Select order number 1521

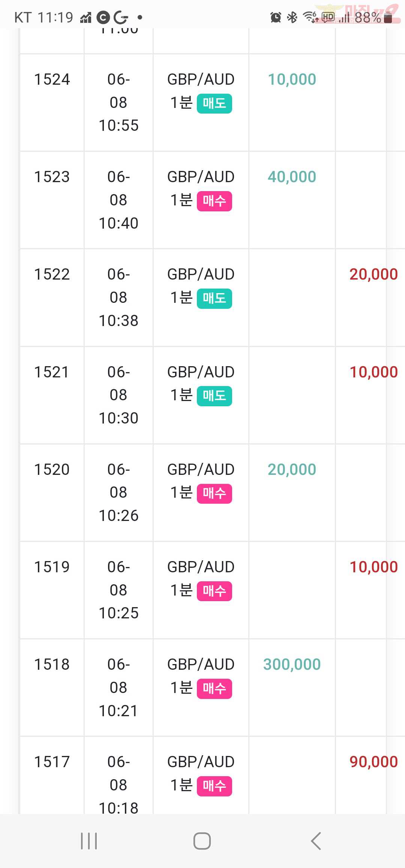tap(52, 372)
